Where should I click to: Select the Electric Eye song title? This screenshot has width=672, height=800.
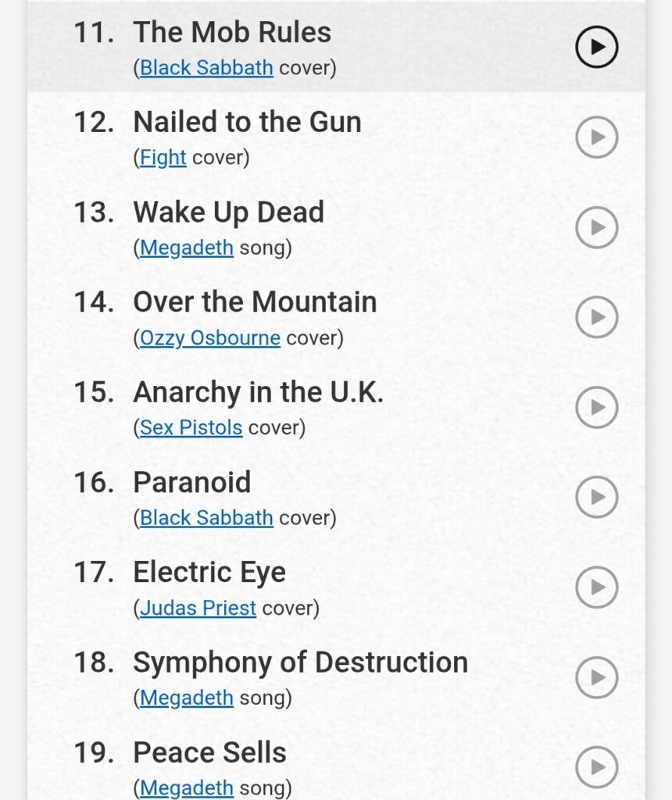click(x=209, y=573)
